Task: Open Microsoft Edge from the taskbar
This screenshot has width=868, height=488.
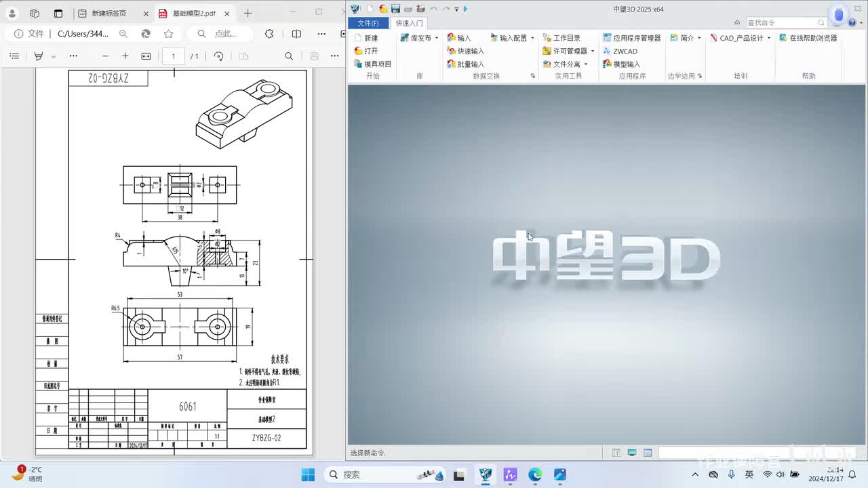Action: 535,474
